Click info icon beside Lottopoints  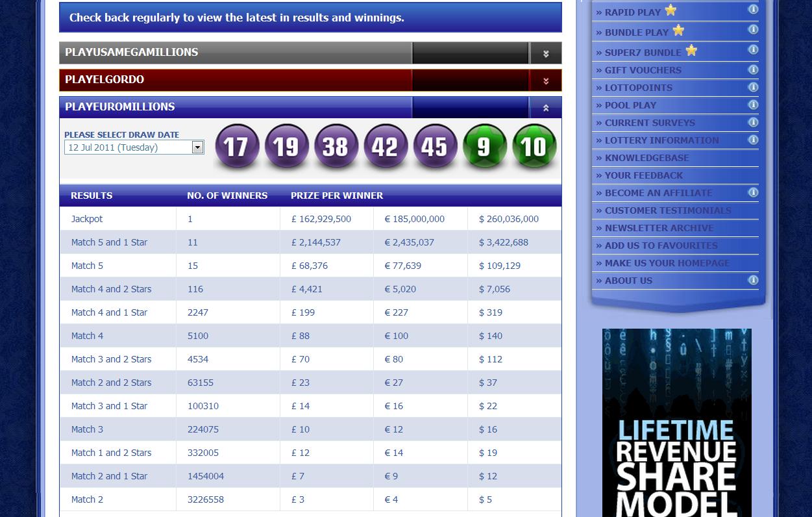[753, 87]
